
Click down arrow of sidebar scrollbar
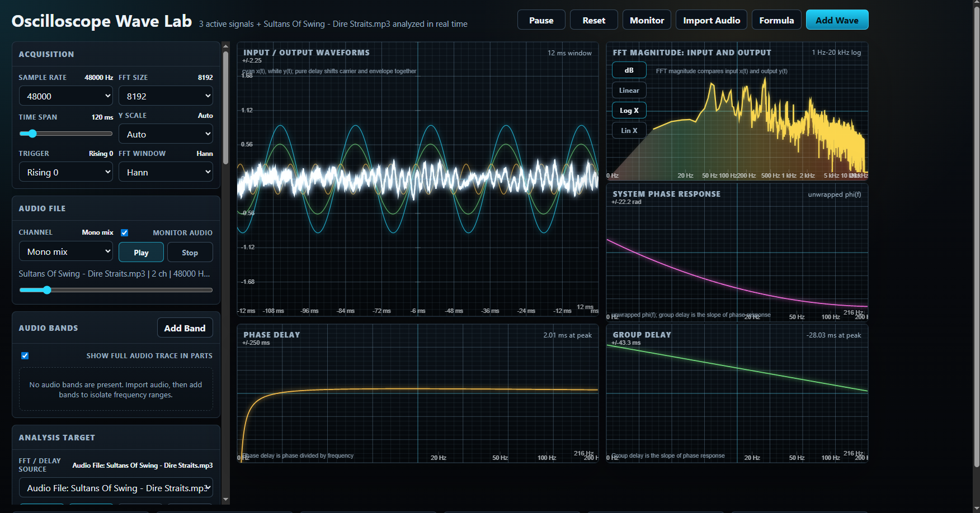pos(226,500)
